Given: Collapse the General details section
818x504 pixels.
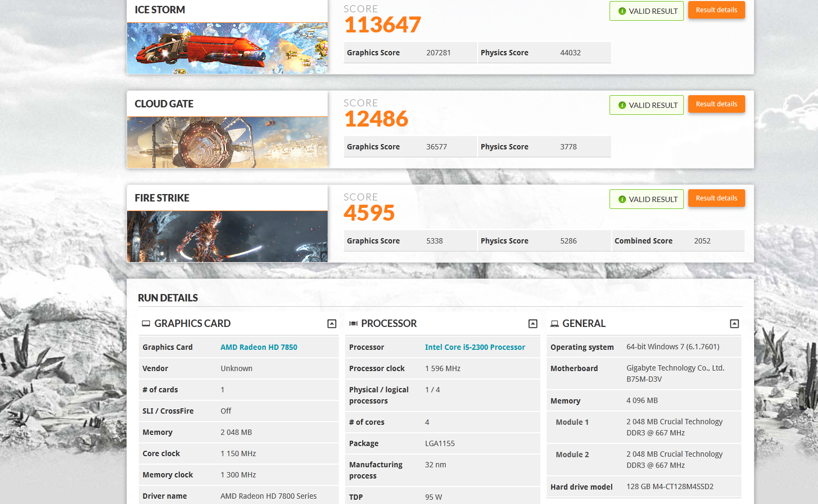Looking at the screenshot, I should [734, 324].
